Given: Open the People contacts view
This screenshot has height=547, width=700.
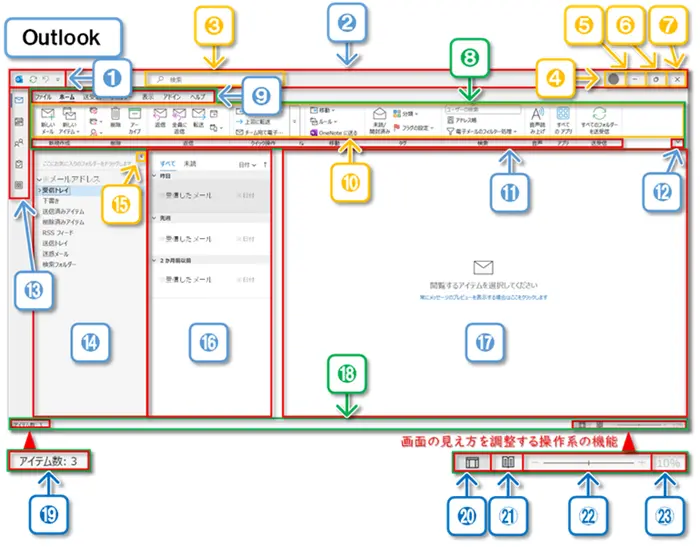Looking at the screenshot, I should click(x=20, y=144).
